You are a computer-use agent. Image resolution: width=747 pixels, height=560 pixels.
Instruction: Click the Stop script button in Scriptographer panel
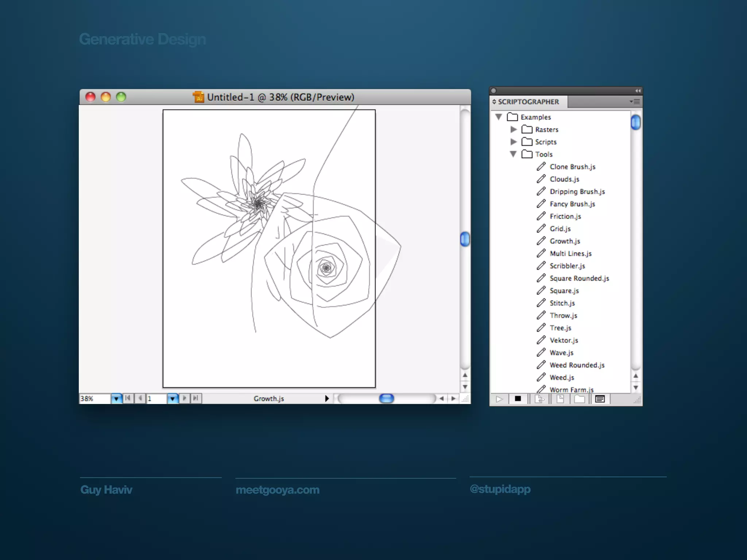(518, 399)
